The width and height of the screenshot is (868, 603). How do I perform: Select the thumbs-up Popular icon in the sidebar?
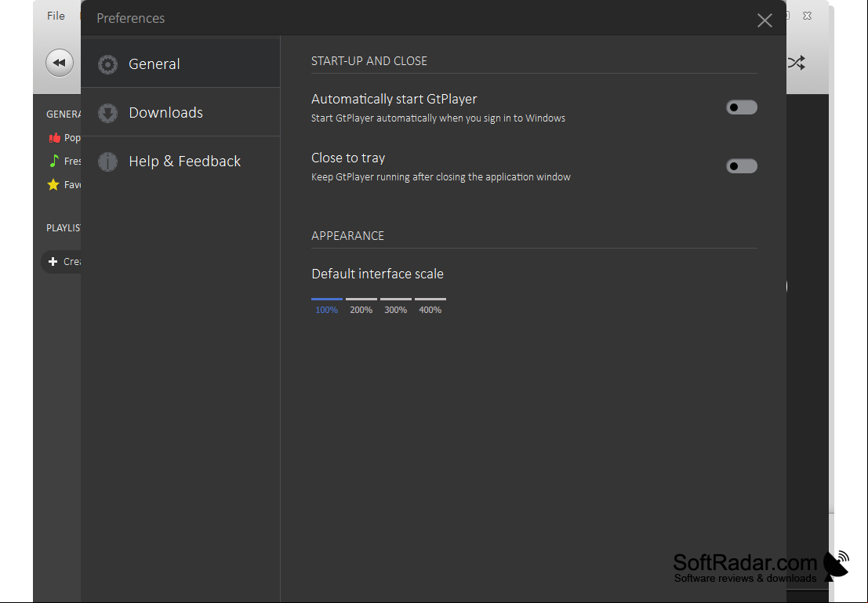54,138
